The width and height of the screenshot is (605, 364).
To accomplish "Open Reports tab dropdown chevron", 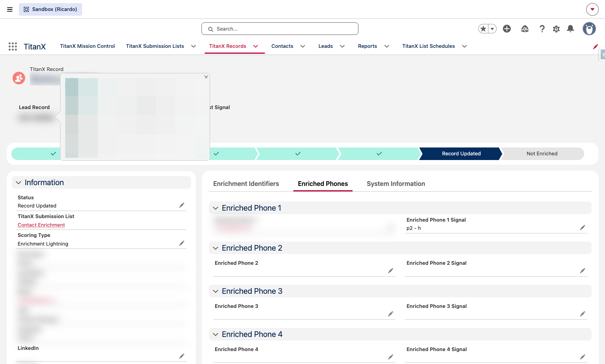I will (387, 46).
